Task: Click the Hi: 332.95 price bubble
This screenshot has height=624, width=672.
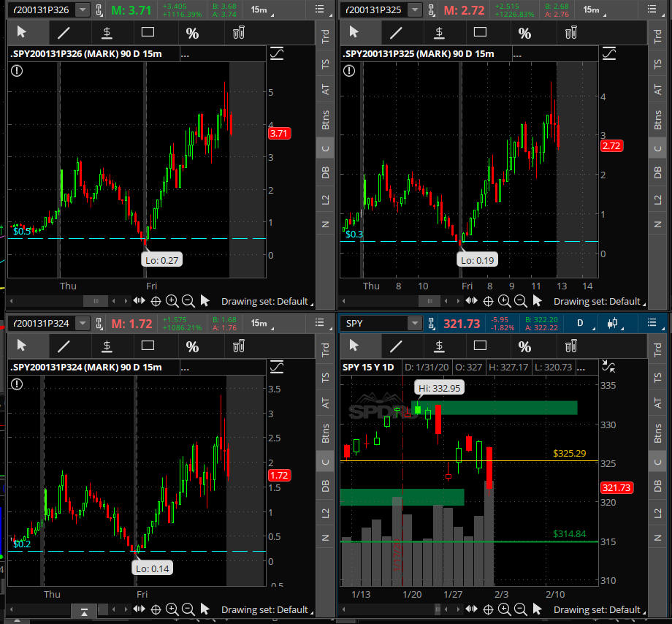Action: click(439, 388)
